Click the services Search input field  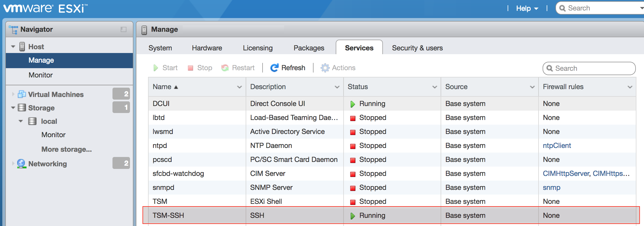coord(589,68)
